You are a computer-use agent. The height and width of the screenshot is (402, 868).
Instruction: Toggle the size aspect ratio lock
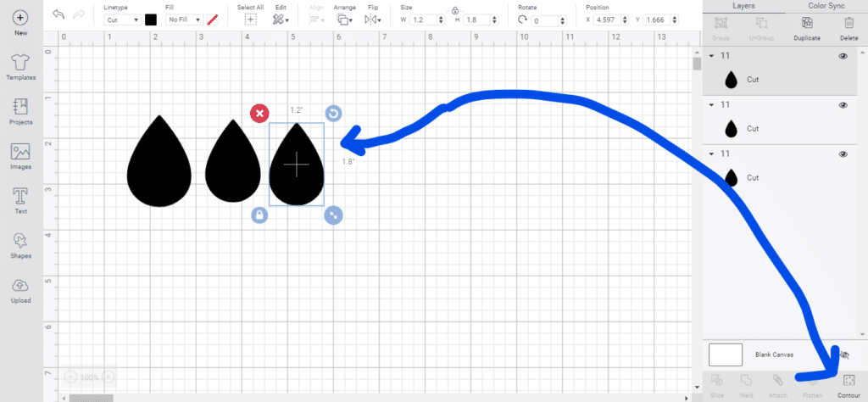[455, 9]
